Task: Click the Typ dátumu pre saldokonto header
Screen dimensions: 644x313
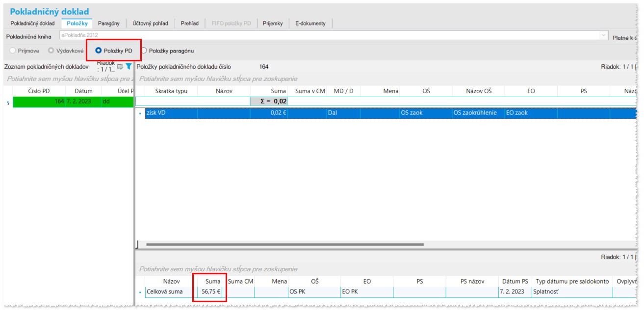Action: click(x=572, y=281)
